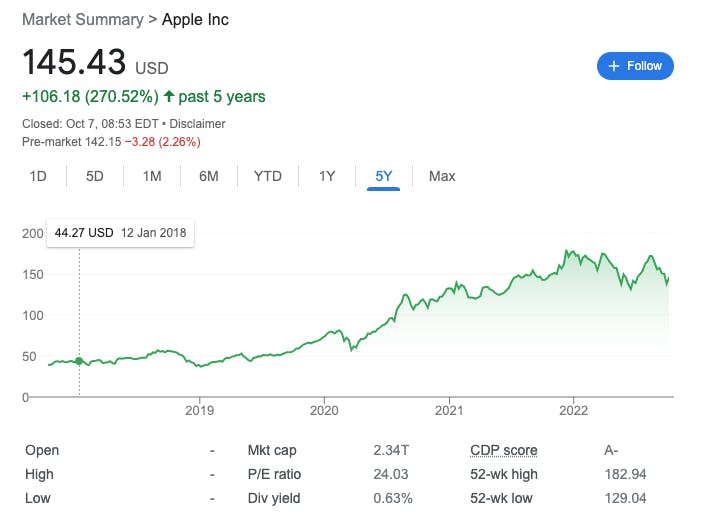Choose the YTD range tab
Screen dimensions: 705x517
pos(267,176)
